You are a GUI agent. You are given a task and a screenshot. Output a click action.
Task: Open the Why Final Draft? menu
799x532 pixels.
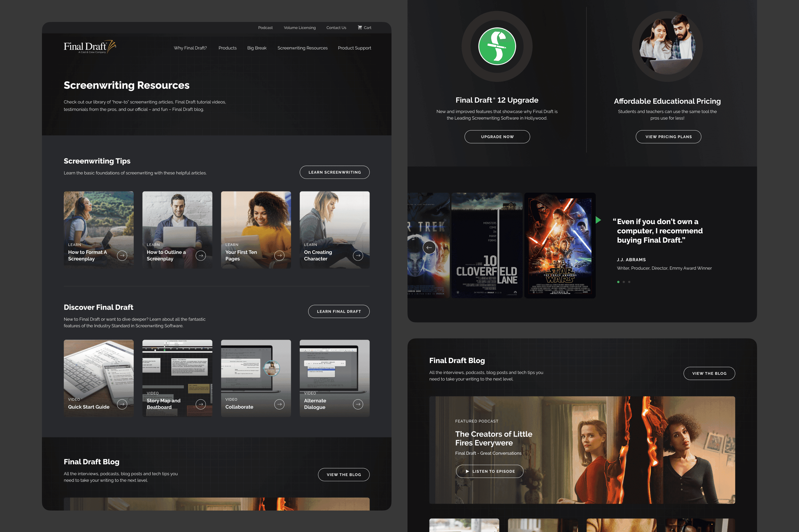(190, 48)
